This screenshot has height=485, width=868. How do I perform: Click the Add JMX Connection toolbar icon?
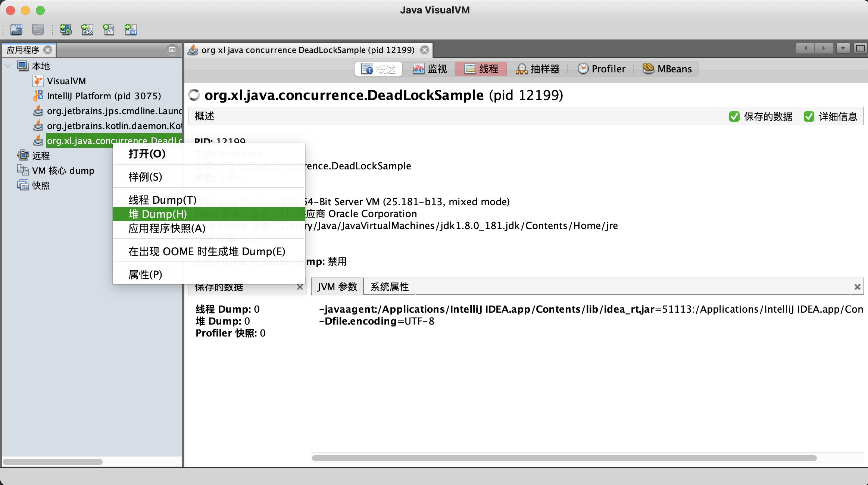(x=87, y=29)
